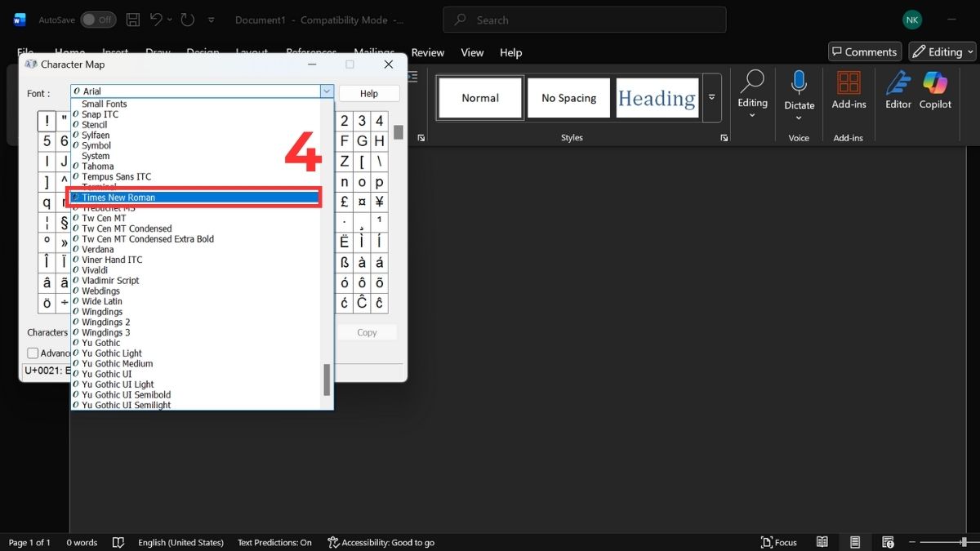Open the Comments pane button

coord(865,51)
